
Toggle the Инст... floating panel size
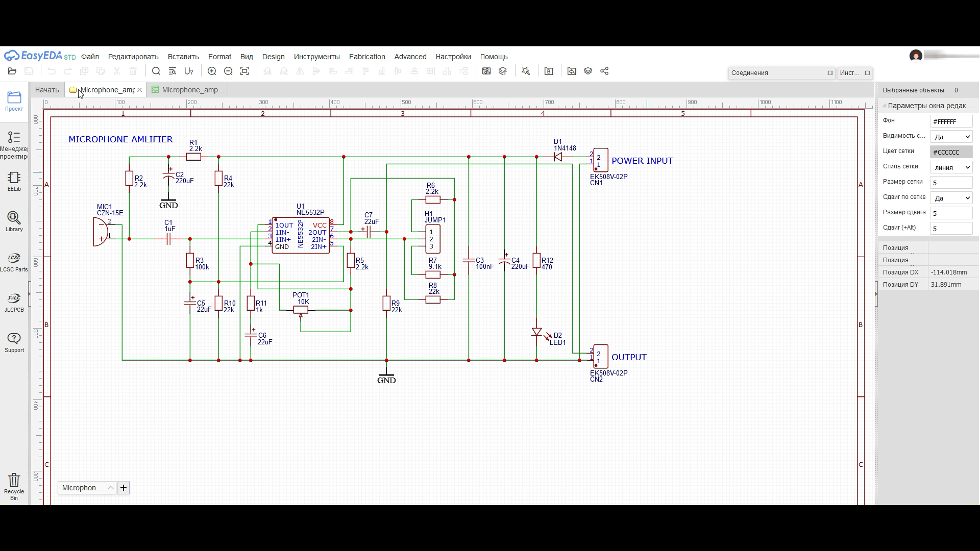coord(867,73)
